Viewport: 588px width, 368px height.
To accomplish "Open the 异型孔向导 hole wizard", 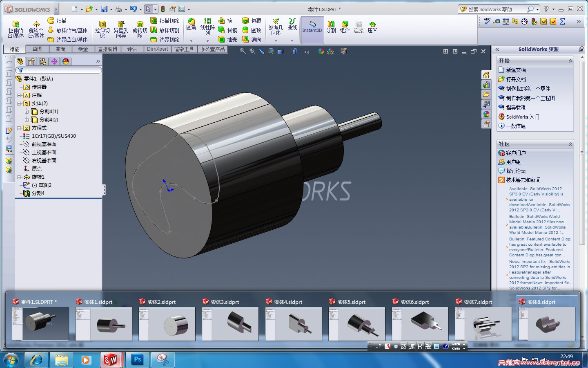I will click(121, 29).
